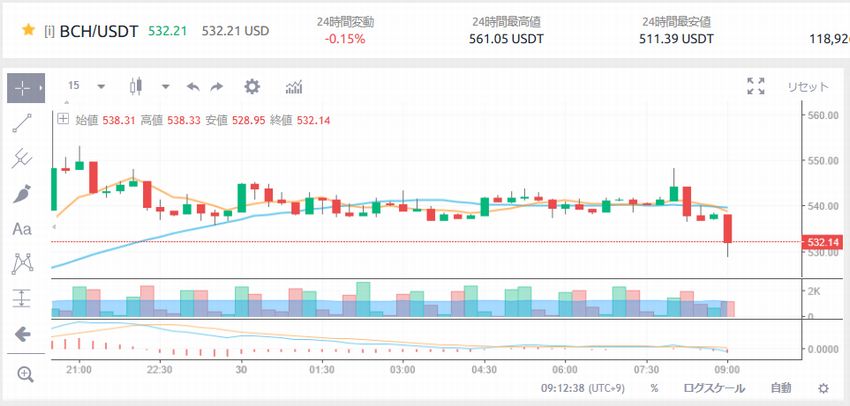Image resolution: width=850 pixels, height=406 pixels.
Task: Collapse the toolbar with small up triangle
Action: [67, 102]
